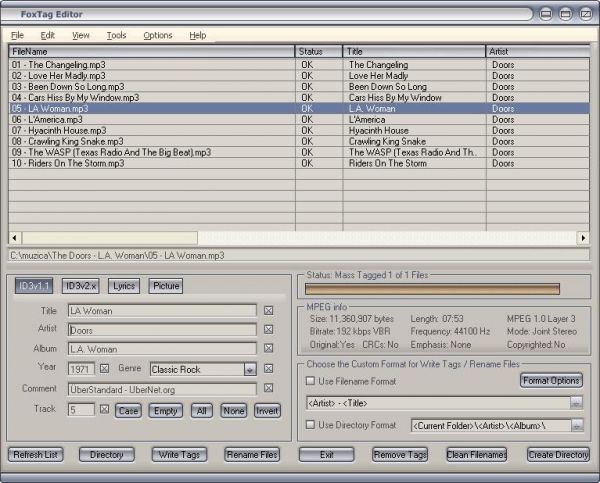Switch to the ID3v2.x tab
This screenshot has height=483, width=600.
coord(81,286)
